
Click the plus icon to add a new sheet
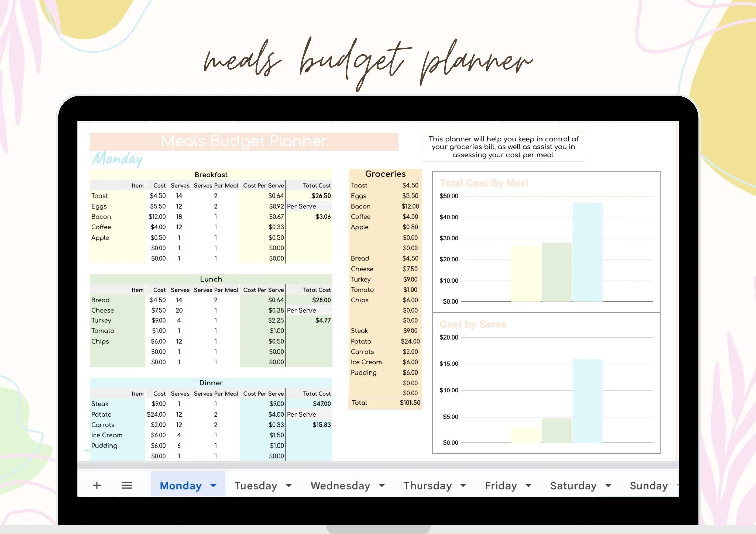pyautogui.click(x=97, y=485)
